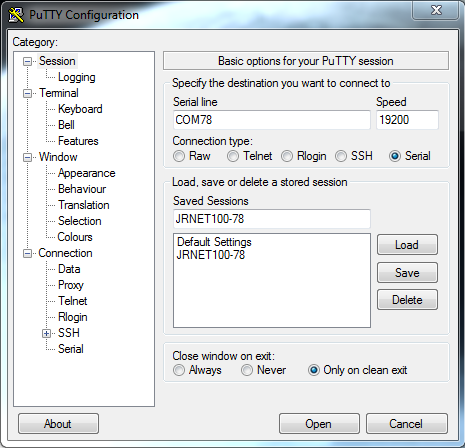Open Rlogin category in tree
Viewport: 465px width, 448px height.
[x=73, y=317]
